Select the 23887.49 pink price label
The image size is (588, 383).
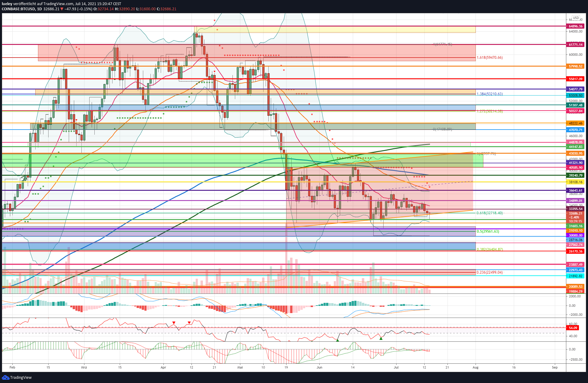click(575, 265)
